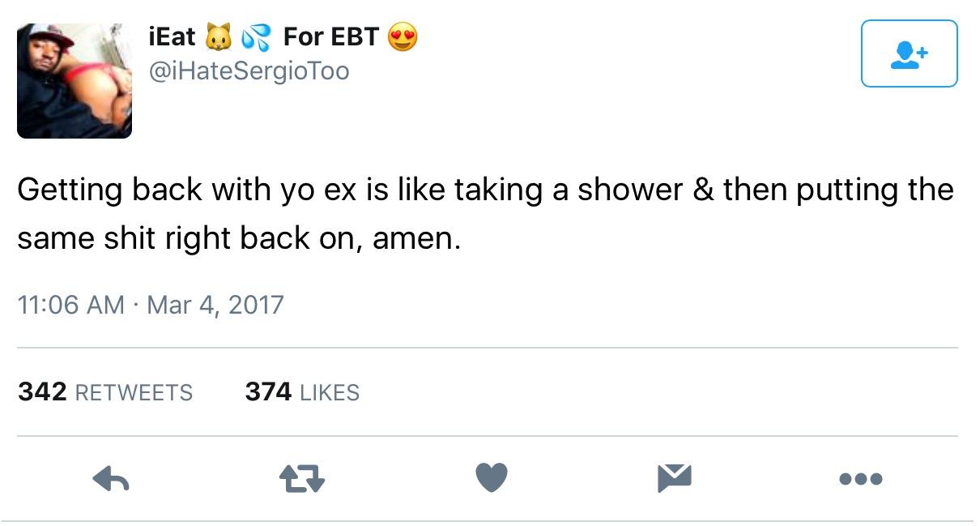Click the cat emoji in the display name
The image size is (980, 526).
coord(217,37)
